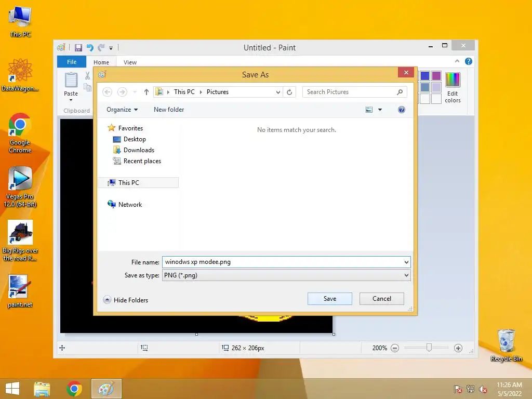Click Hide Folders toggle
This screenshot has width=532, height=399.
pos(126,300)
